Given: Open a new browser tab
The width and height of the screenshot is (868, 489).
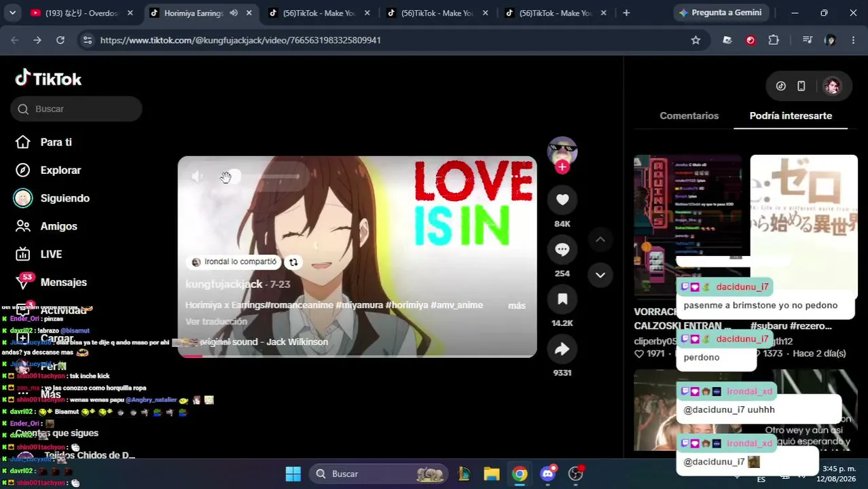Looking at the screenshot, I should pos(626,13).
